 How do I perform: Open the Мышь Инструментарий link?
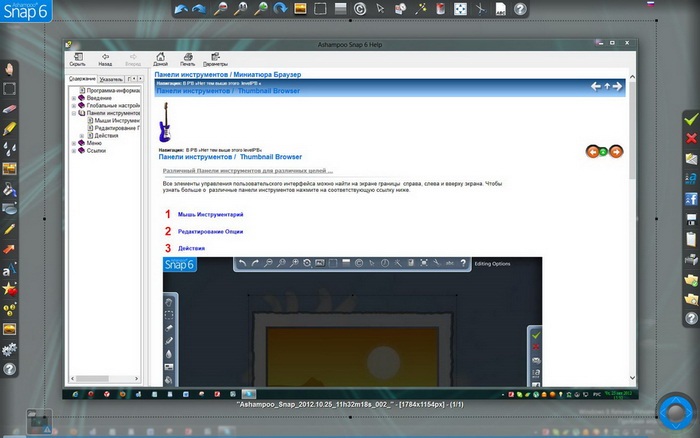click(210, 214)
